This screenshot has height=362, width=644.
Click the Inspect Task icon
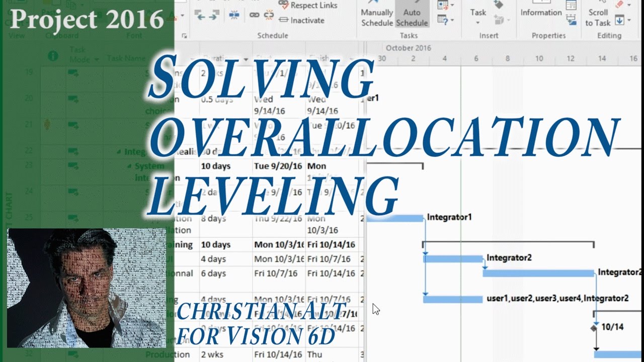pos(443,6)
